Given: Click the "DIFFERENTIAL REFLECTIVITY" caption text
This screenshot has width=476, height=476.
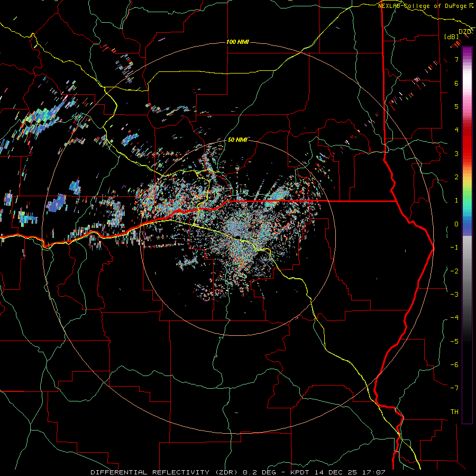Looking at the screenshot, I should tap(150, 472).
